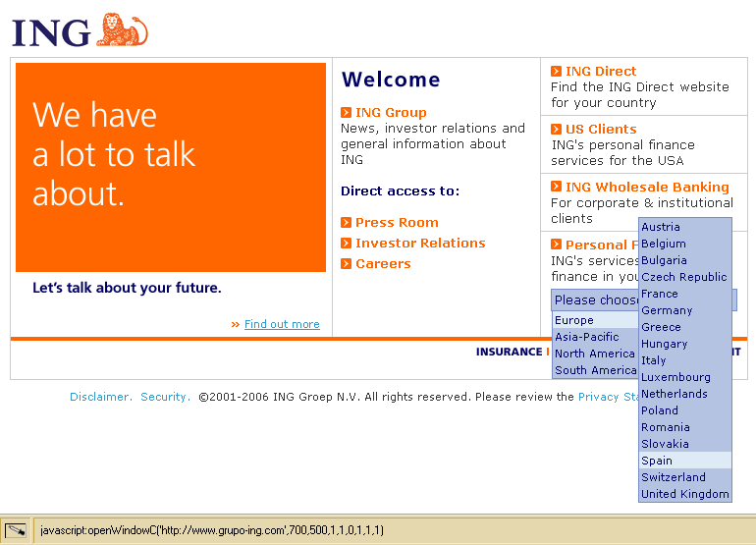Choose Netherlands from the country list
756x545 pixels.
coord(685,394)
